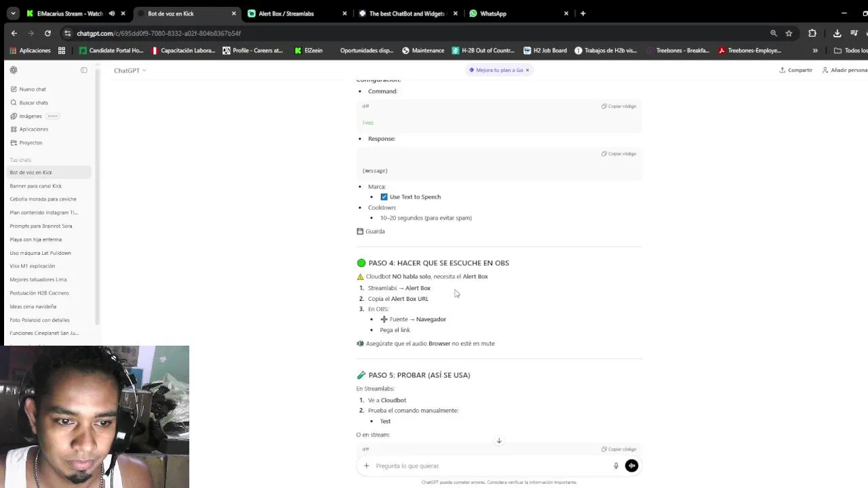The width and height of the screenshot is (868, 488).
Task: Open H2 Job Board bookmark
Action: click(x=545, y=50)
